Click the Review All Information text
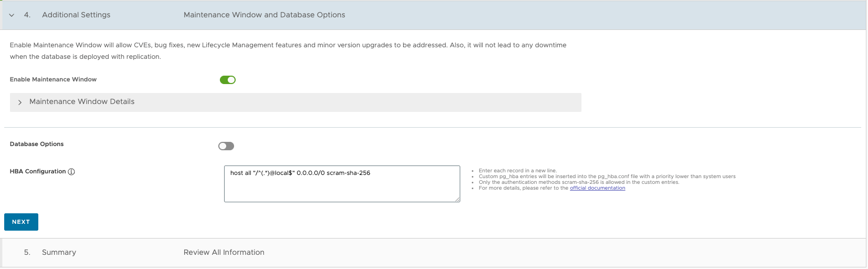 click(x=224, y=252)
